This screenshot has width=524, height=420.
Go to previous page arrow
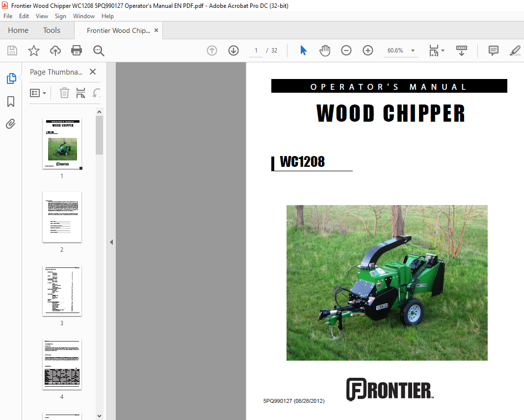212,51
